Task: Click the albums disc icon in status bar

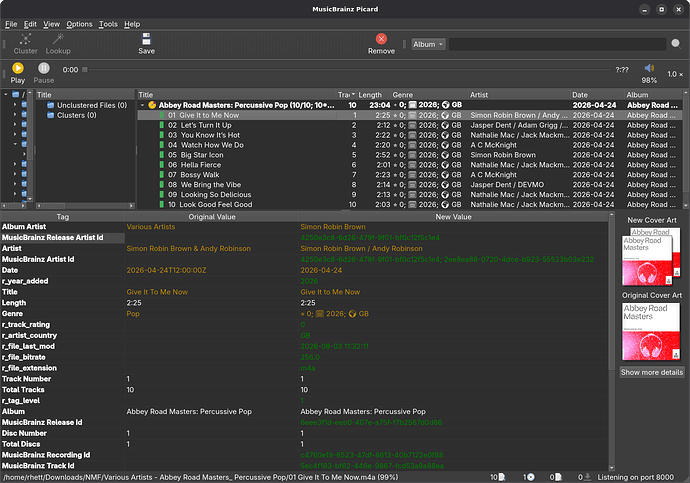Action: coord(531,477)
